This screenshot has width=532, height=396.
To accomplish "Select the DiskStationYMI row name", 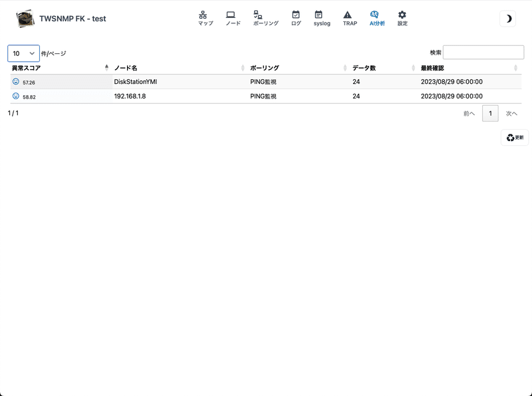I will tap(136, 82).
